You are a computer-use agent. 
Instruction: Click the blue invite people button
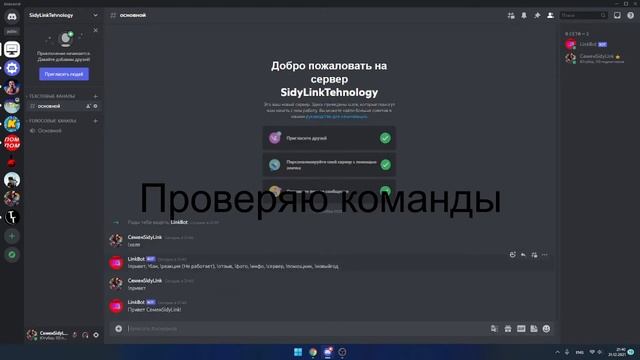click(x=64, y=74)
